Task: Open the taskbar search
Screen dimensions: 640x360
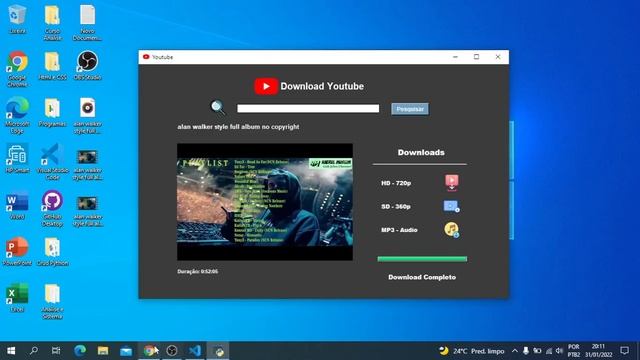Action: (34, 351)
